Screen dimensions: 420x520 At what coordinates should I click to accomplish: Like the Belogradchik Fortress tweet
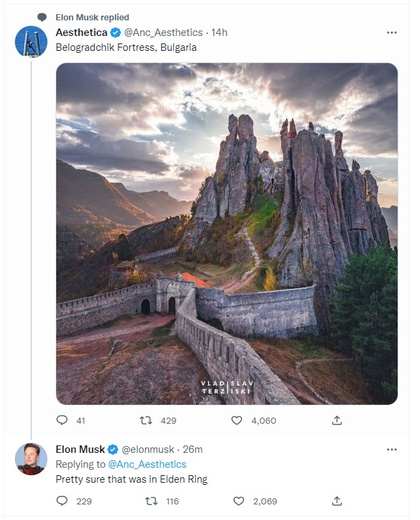[236, 420]
